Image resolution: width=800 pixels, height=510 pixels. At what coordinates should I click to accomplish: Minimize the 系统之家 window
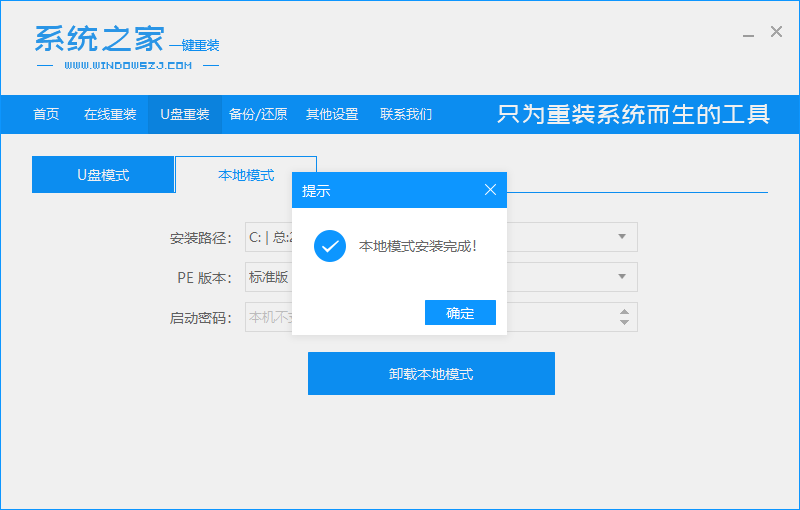[749, 33]
